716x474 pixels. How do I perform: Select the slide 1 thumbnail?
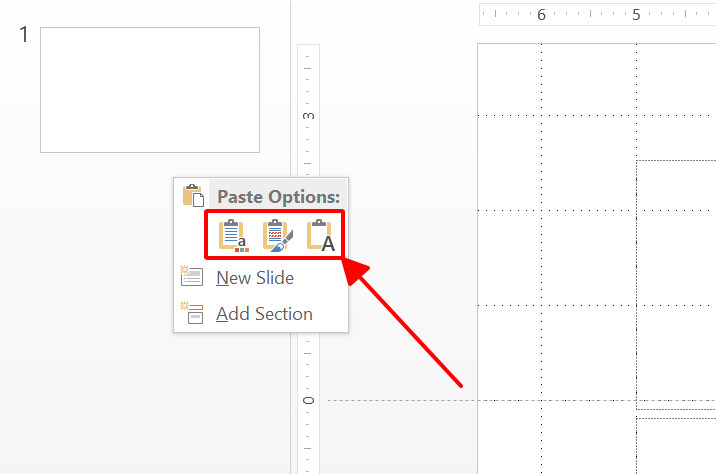[x=150, y=90]
